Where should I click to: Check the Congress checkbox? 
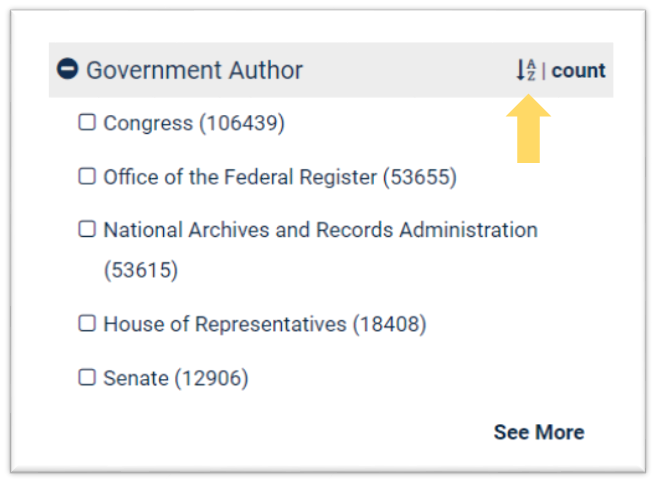pos(87,123)
